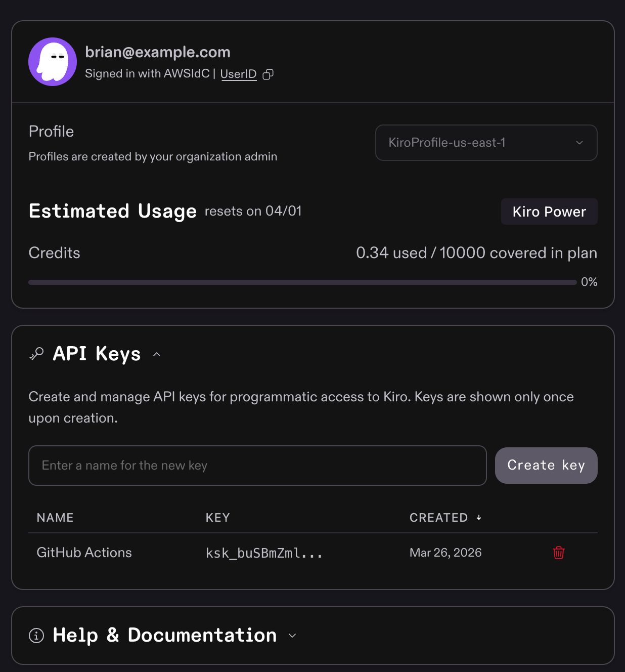Screen dimensions: 625x672
Task: Delete the GitHub Actions API key
Action: (558, 553)
